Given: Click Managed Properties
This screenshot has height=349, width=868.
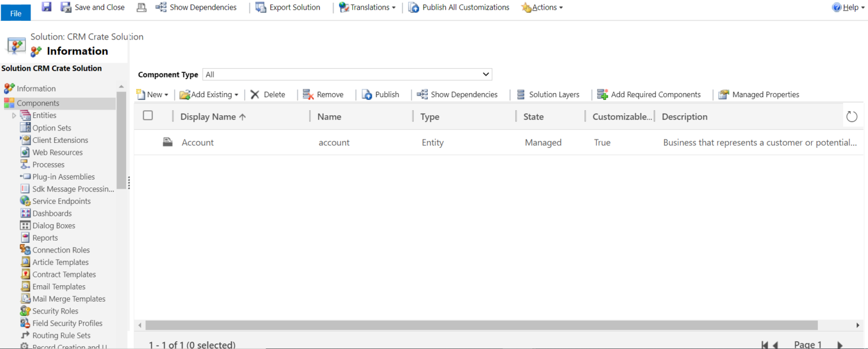Looking at the screenshot, I should click(759, 94).
